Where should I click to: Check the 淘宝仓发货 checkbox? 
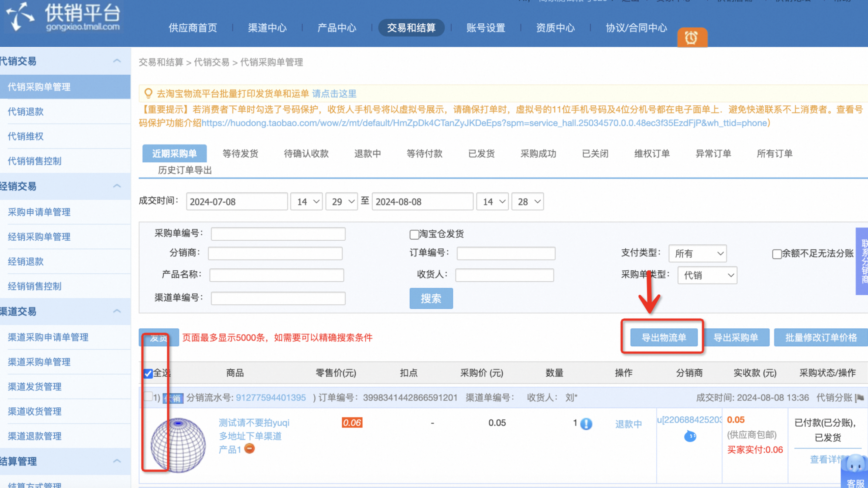(x=414, y=234)
